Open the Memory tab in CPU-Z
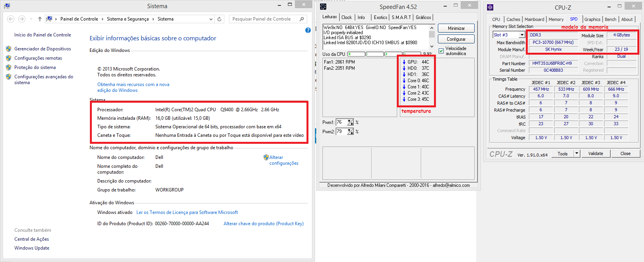Viewport: 644px width, 262px height. (x=556, y=19)
